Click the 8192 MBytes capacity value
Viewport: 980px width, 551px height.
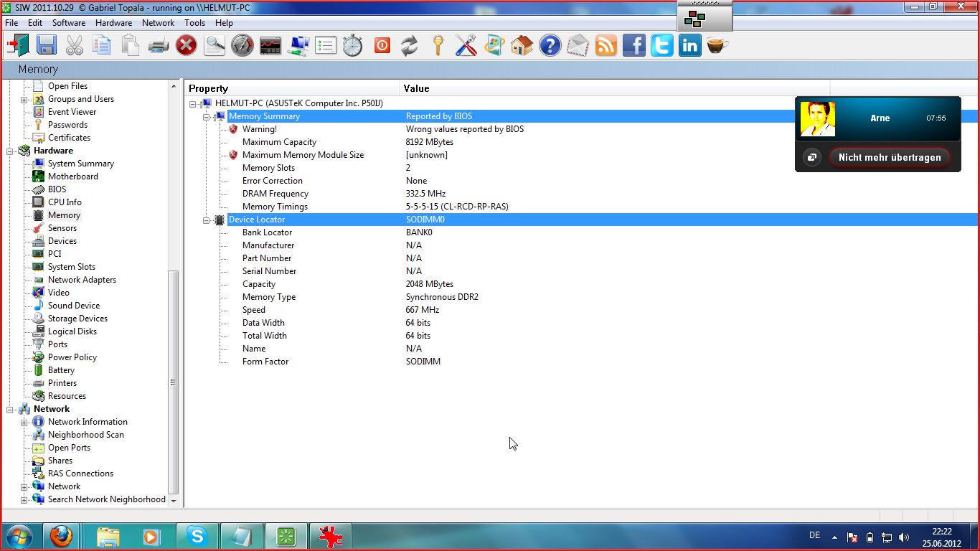(x=430, y=142)
